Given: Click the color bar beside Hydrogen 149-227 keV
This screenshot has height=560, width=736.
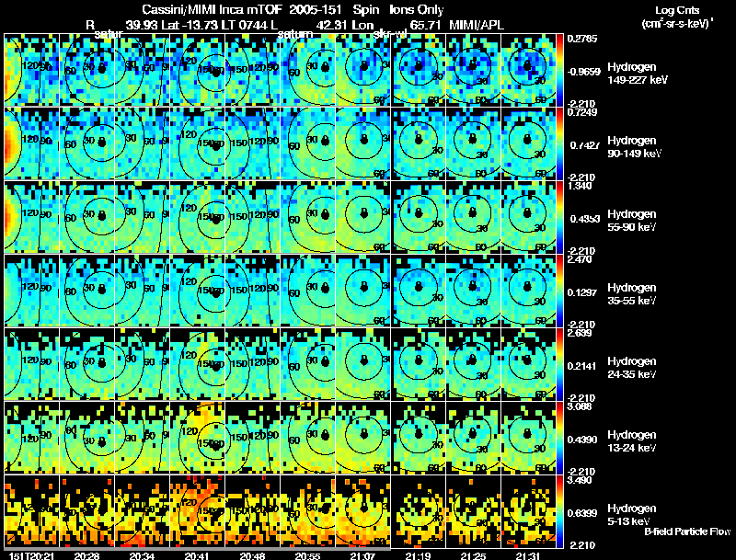Looking at the screenshot, I should point(559,69).
